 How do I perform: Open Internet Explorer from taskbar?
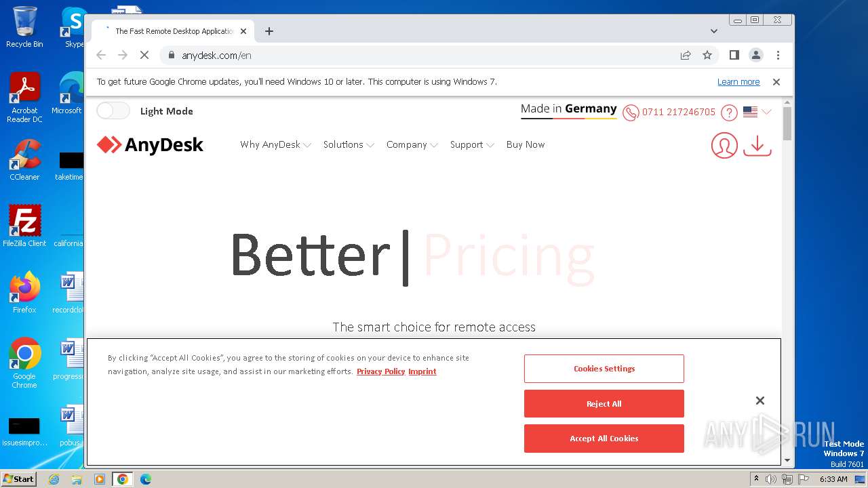coord(54,479)
